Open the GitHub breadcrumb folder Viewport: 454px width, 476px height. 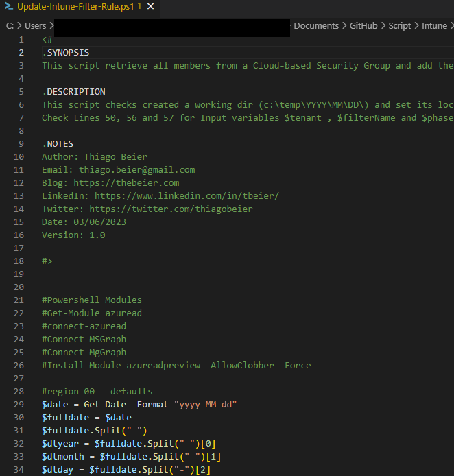click(363, 26)
